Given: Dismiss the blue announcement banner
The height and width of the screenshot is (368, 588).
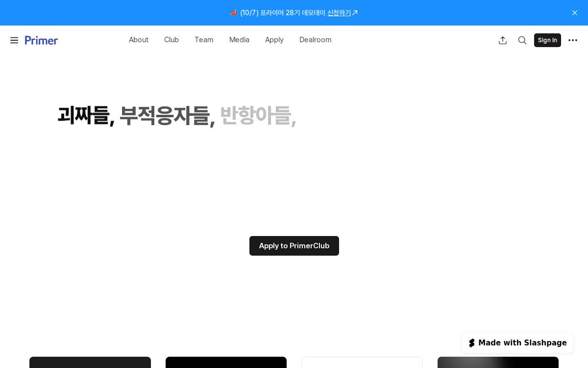Looking at the screenshot, I should coord(575,13).
